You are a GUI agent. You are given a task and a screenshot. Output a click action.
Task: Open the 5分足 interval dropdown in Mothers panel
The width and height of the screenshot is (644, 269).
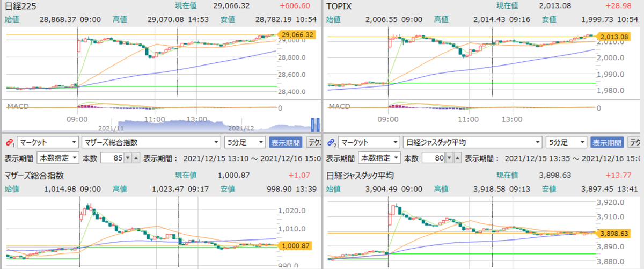click(245, 142)
